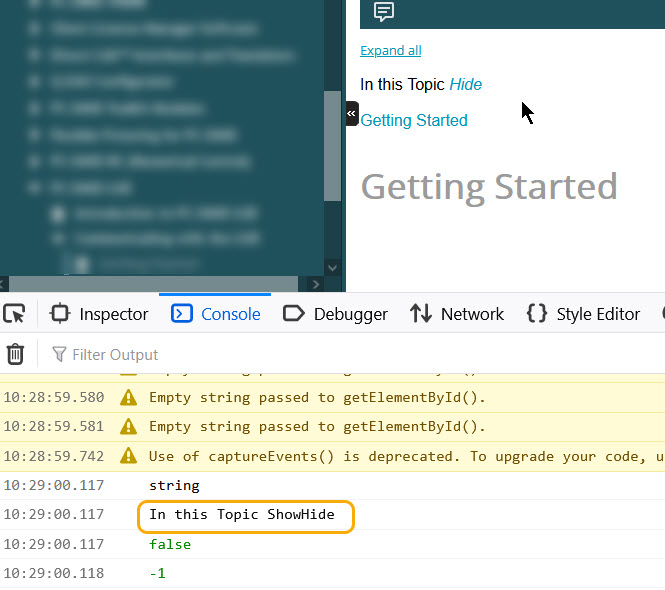
Task: Click the element picker icon in devtools
Action: pos(14,314)
